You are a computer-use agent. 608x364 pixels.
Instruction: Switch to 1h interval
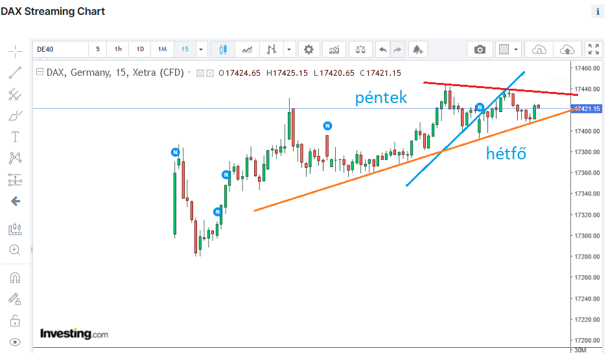118,49
